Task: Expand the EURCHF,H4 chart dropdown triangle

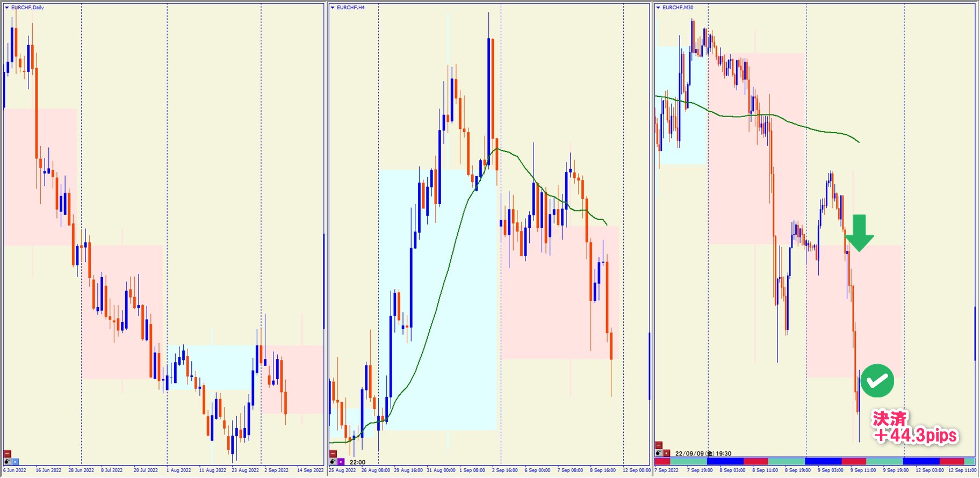Action: point(333,8)
